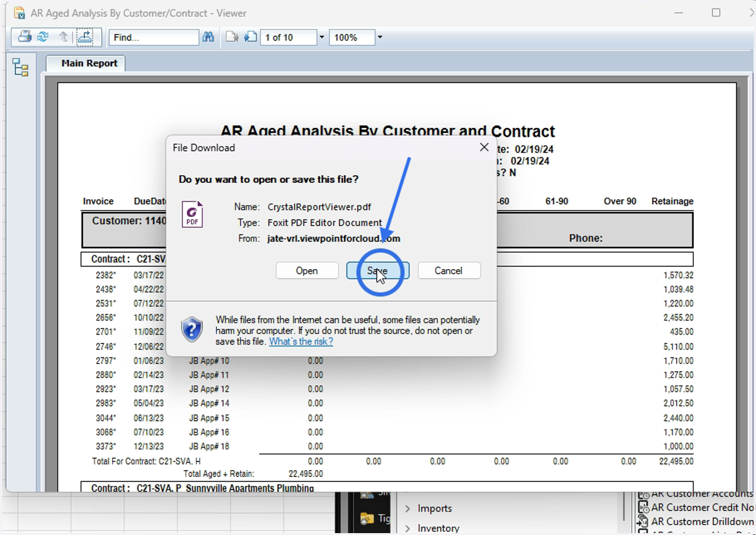Click invoice number 2382*

point(106,275)
